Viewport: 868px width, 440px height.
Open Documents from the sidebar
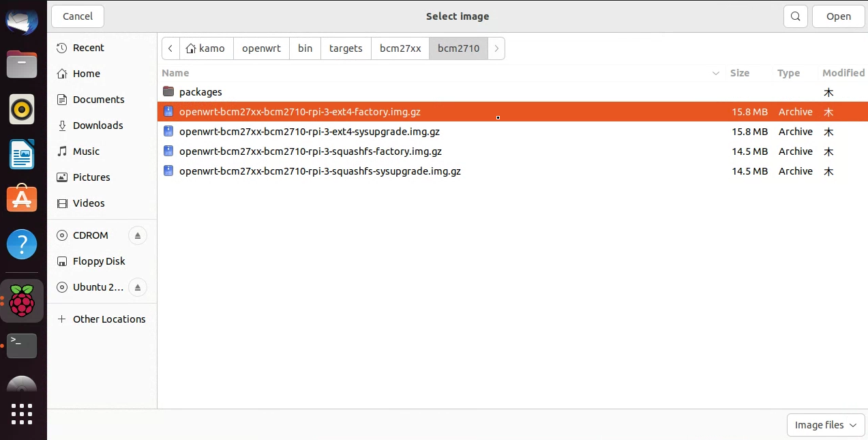(x=102, y=100)
